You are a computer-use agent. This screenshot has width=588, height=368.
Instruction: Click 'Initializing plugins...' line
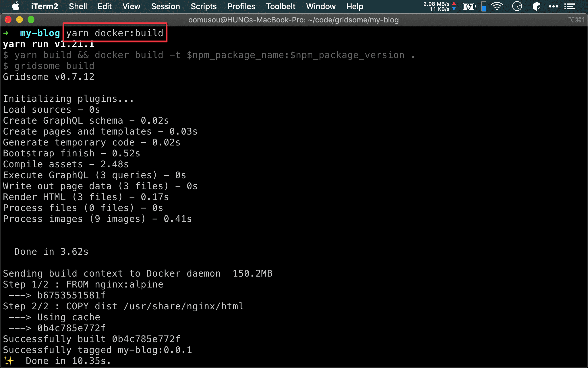(x=68, y=99)
